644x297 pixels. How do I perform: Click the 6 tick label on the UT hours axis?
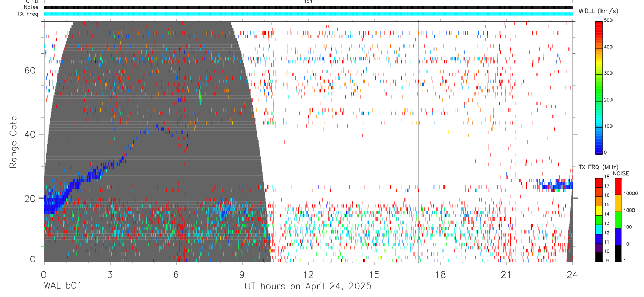pos(176,274)
